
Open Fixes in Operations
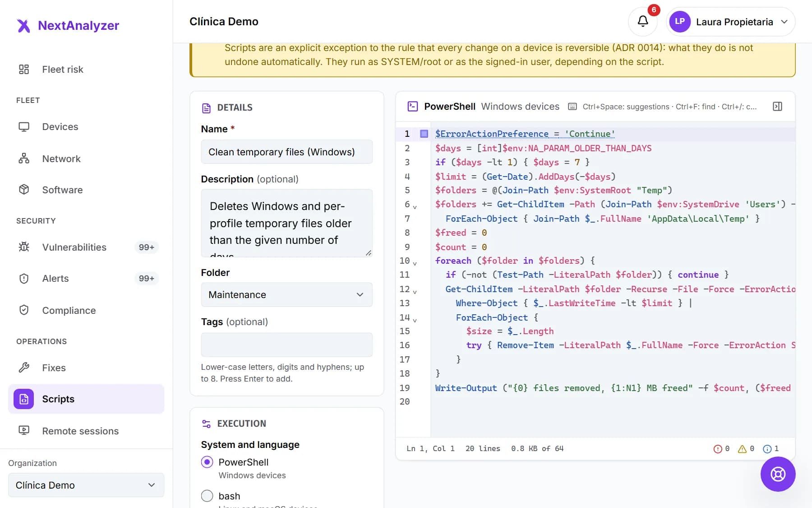click(x=86, y=368)
